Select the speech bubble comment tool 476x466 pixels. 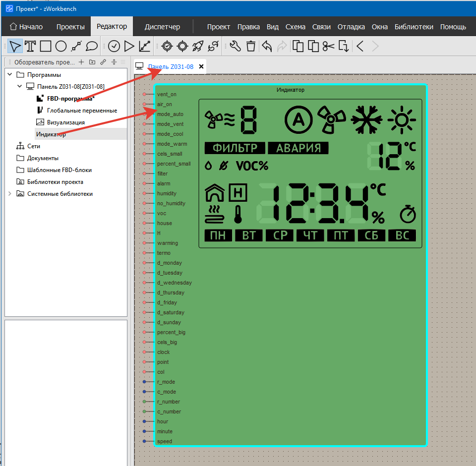pyautogui.click(x=92, y=47)
